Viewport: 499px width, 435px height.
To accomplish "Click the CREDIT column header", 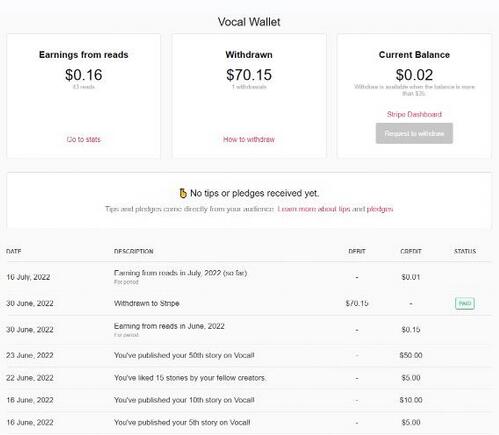I will [411, 251].
